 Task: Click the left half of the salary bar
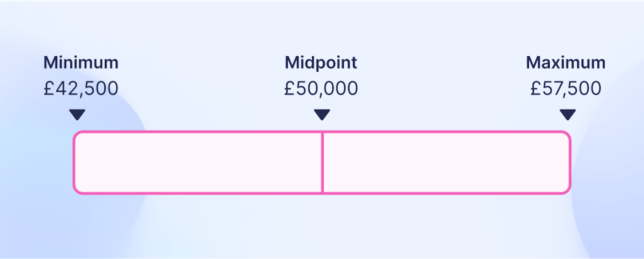tap(198, 162)
